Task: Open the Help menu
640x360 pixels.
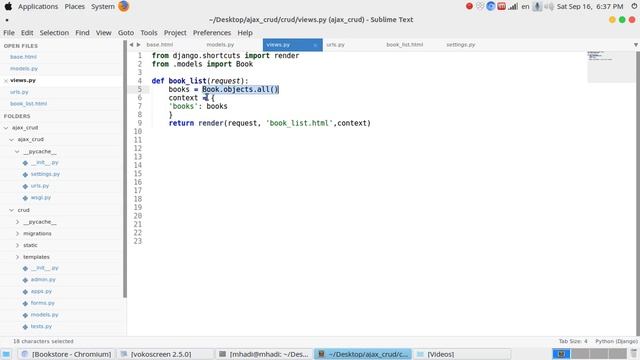Action: tap(245, 33)
